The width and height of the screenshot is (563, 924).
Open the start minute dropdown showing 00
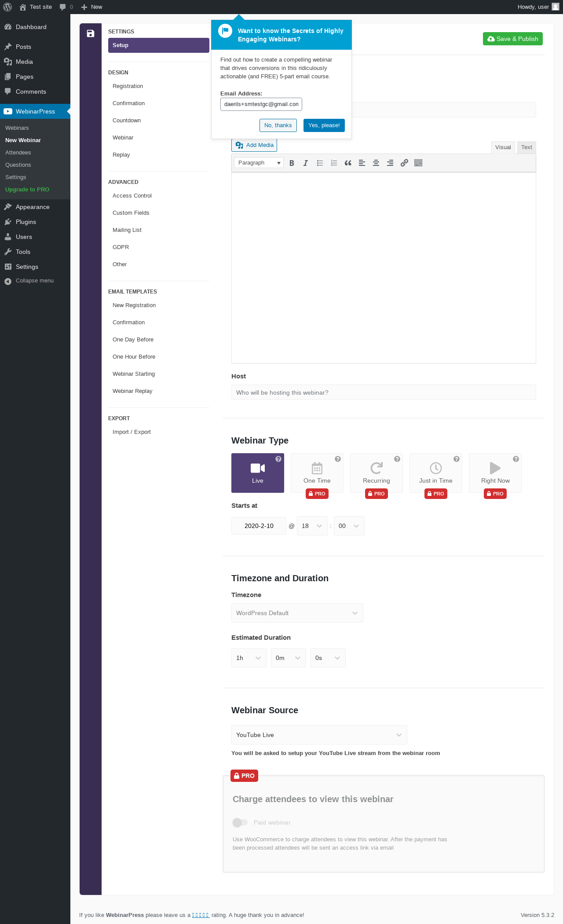349,526
